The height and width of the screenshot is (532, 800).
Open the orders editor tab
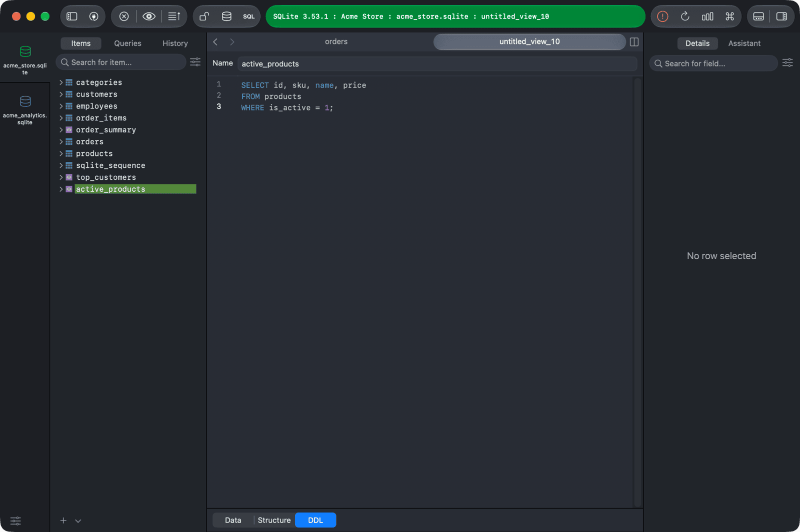tap(336, 42)
